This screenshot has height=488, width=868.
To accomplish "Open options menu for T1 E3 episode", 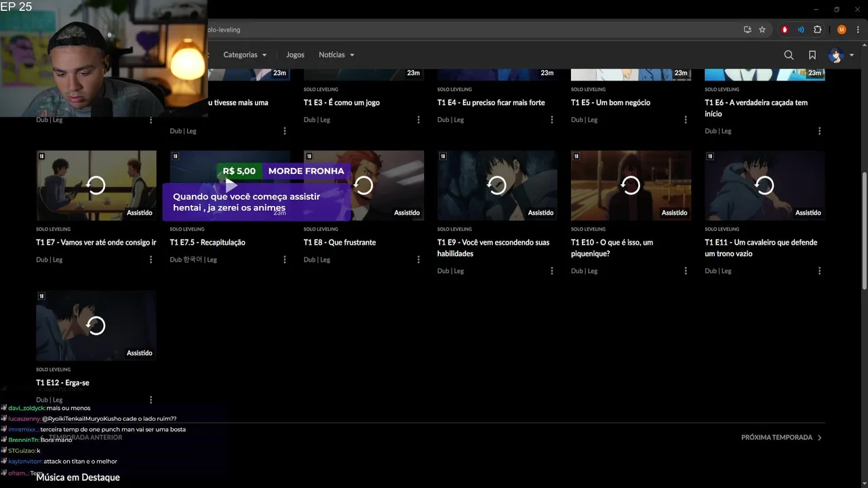I will (x=418, y=120).
